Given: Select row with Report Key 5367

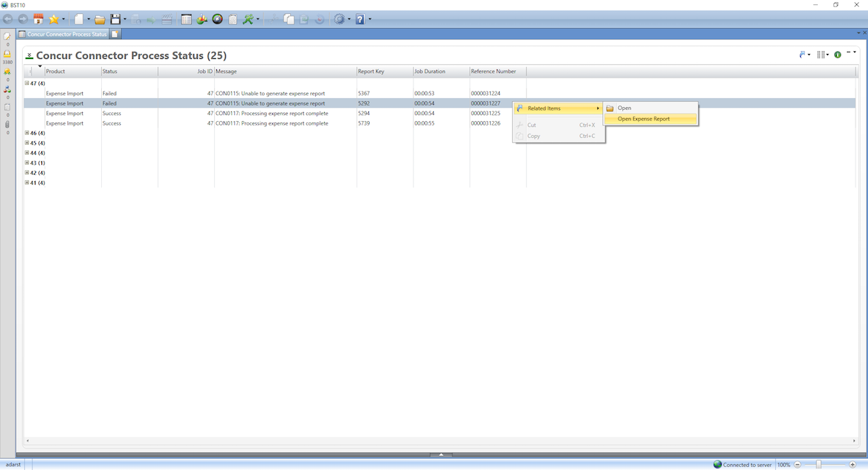Looking at the screenshot, I should [440, 94].
